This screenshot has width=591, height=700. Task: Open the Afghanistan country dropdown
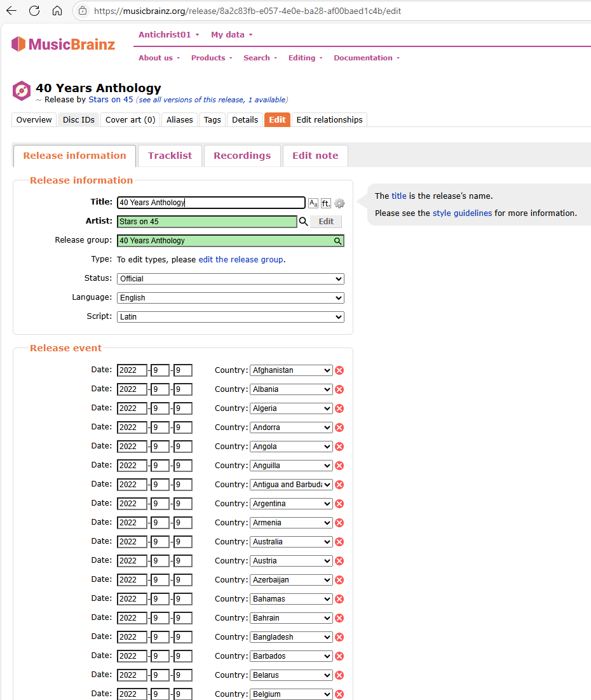pyautogui.click(x=291, y=370)
